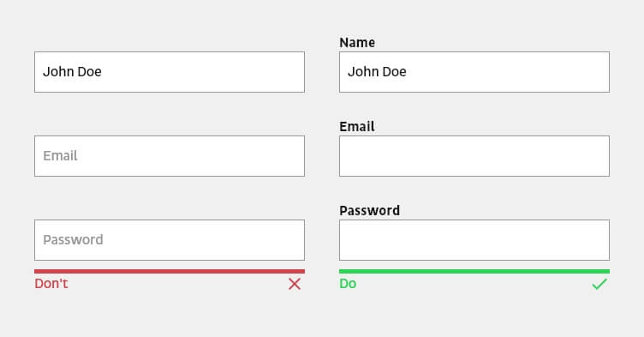Image resolution: width=644 pixels, height=337 pixels.
Task: Click the red divider bar above Don't
Action: coord(170,271)
